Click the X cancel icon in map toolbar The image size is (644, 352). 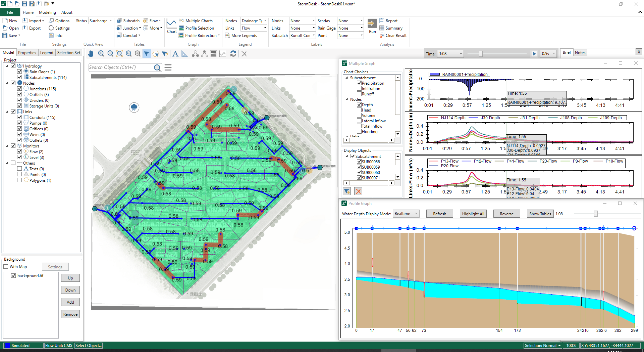click(x=244, y=54)
